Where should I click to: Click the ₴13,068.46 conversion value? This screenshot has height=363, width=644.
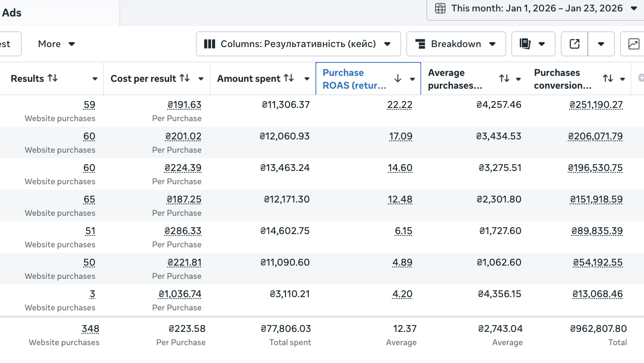point(597,294)
